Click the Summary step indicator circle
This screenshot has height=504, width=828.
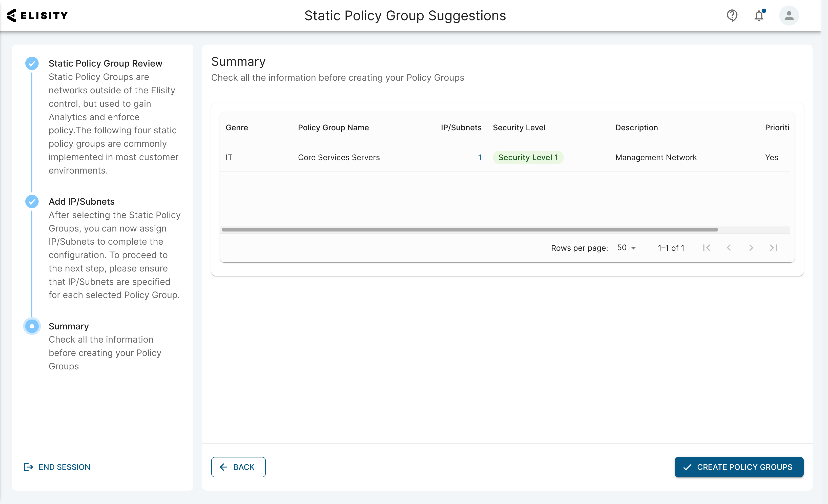click(x=32, y=326)
